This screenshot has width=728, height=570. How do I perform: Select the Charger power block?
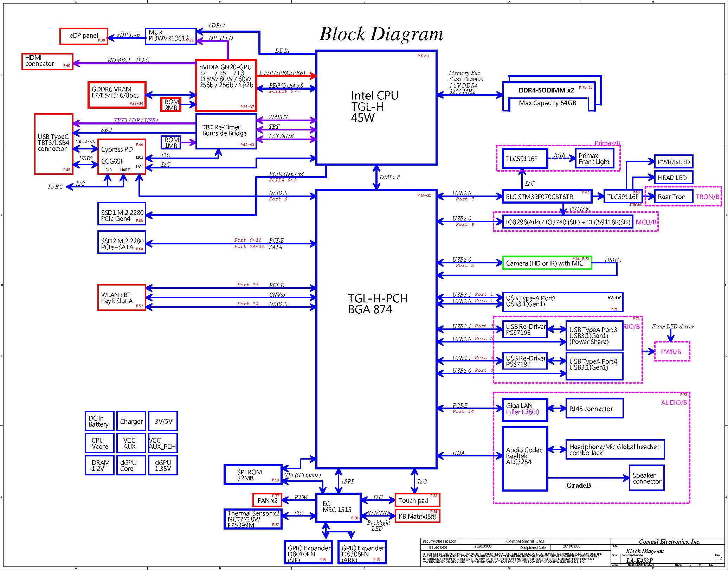131,421
